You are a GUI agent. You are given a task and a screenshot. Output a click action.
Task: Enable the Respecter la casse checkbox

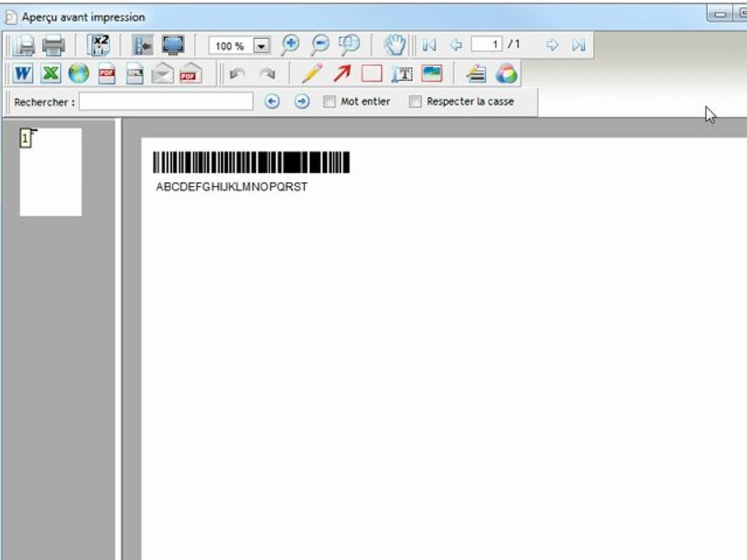[x=415, y=101]
